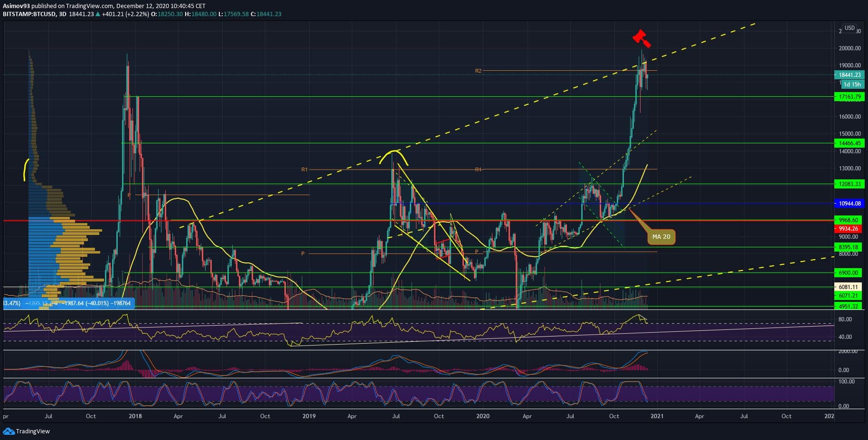The height and width of the screenshot is (440, 868).
Task: Click the blue measurement box showing -40.01%
Action: point(69,303)
